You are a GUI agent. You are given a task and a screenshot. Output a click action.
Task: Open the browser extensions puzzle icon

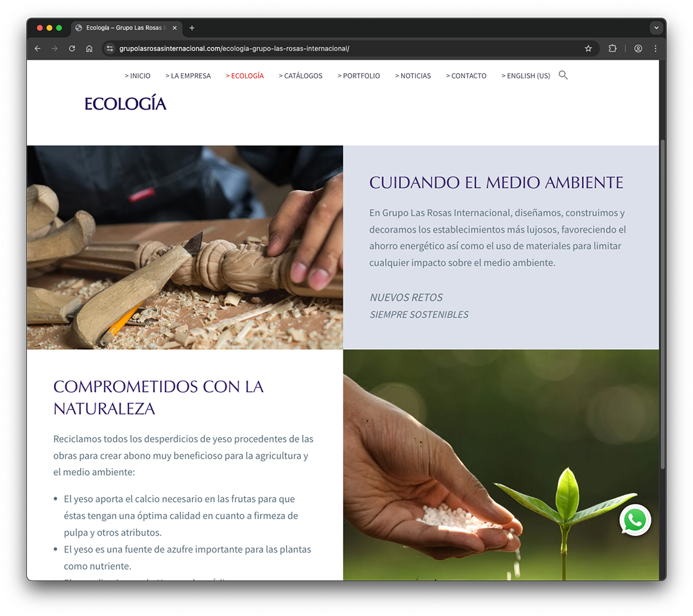click(x=612, y=49)
